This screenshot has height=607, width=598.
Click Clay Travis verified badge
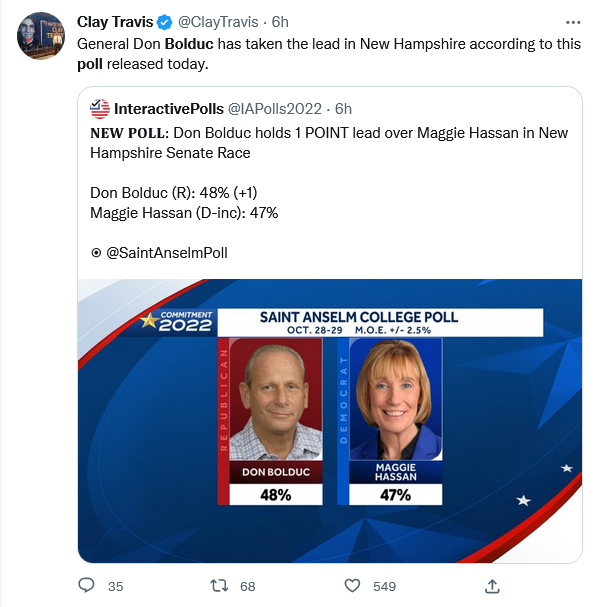pyautogui.click(x=164, y=22)
